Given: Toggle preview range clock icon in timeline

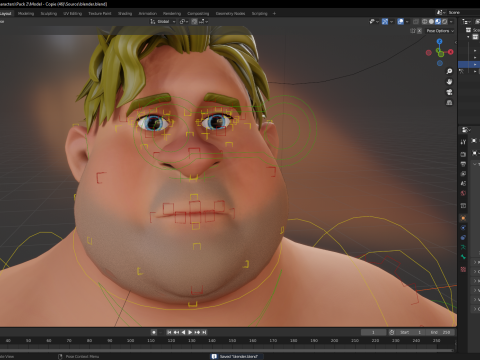Looking at the screenshot, I should [392, 332].
